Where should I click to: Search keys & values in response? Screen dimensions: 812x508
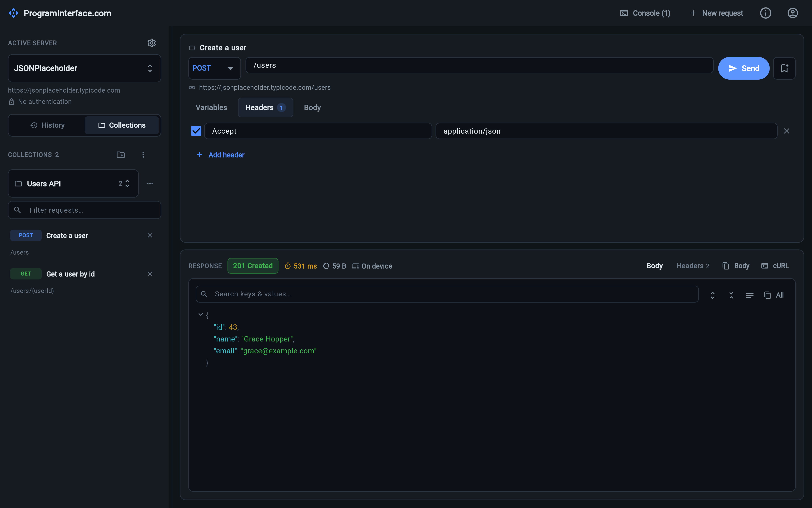tap(447, 294)
